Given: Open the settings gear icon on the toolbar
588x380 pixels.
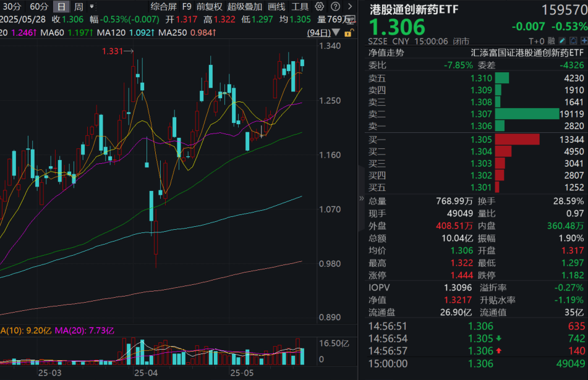Looking at the screenshot, I should pyautogui.click(x=319, y=7).
